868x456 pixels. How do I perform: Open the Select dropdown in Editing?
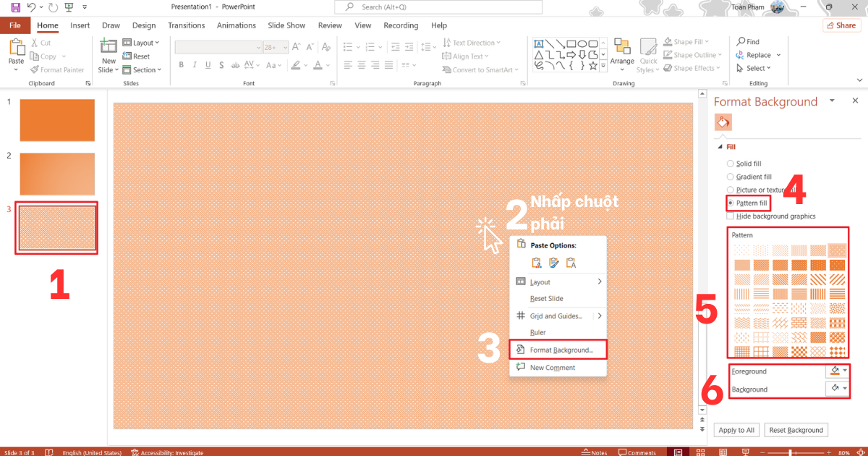754,68
